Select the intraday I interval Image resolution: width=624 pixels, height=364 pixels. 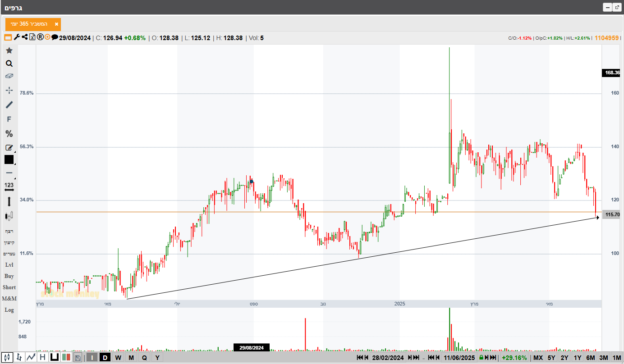click(92, 358)
